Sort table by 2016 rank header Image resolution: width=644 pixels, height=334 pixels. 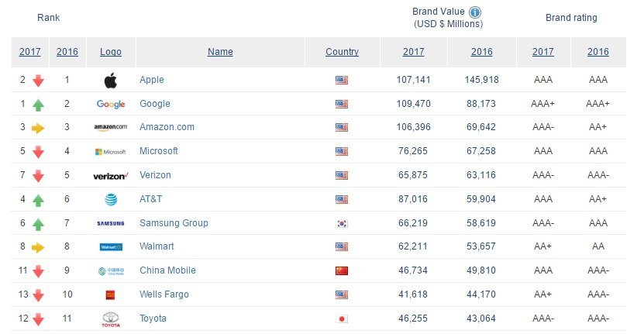point(67,52)
